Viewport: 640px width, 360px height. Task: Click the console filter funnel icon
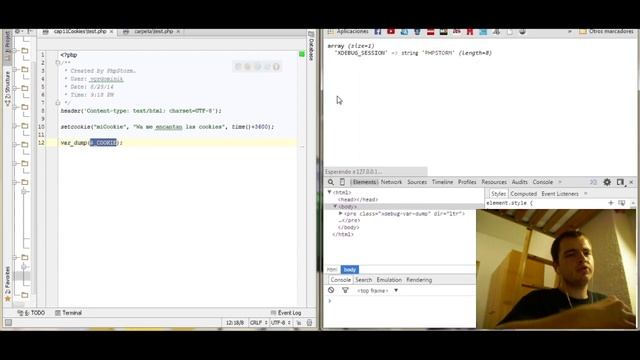pyautogui.click(x=345, y=290)
